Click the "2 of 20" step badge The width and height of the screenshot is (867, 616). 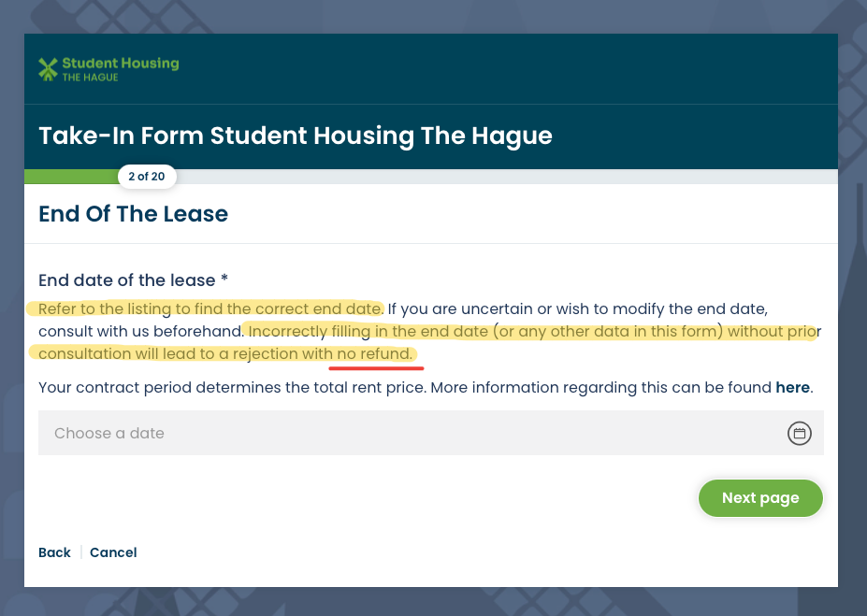147,176
